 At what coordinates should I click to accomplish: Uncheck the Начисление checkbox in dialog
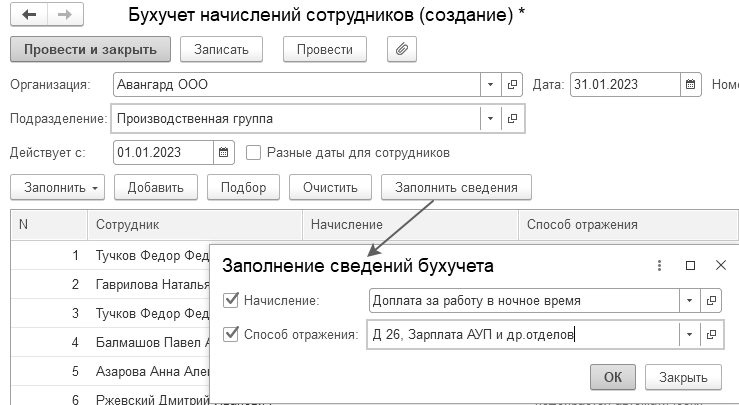230,300
